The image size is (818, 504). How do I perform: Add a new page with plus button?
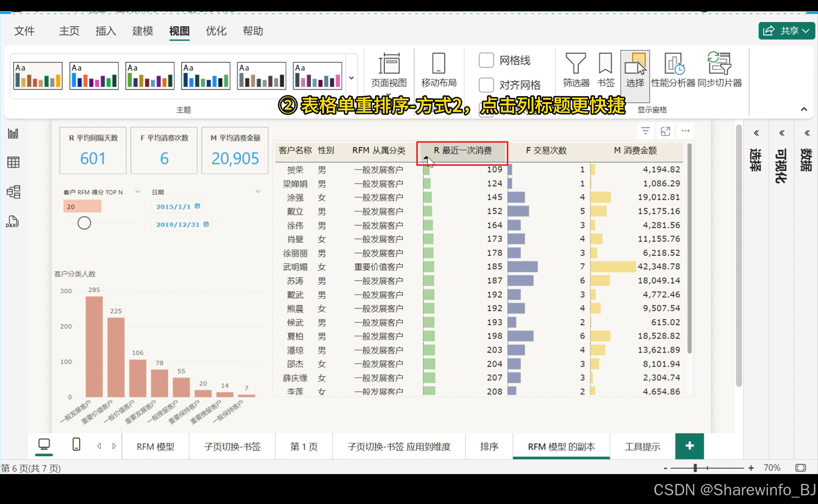(689, 446)
